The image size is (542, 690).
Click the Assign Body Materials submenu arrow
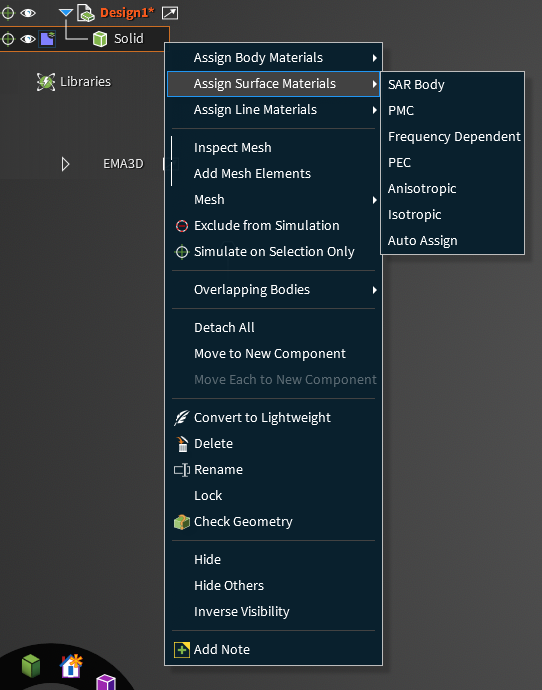374,58
